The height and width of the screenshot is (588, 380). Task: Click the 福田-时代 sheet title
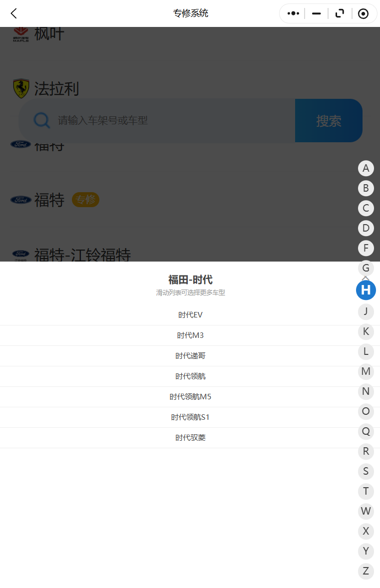pos(190,280)
